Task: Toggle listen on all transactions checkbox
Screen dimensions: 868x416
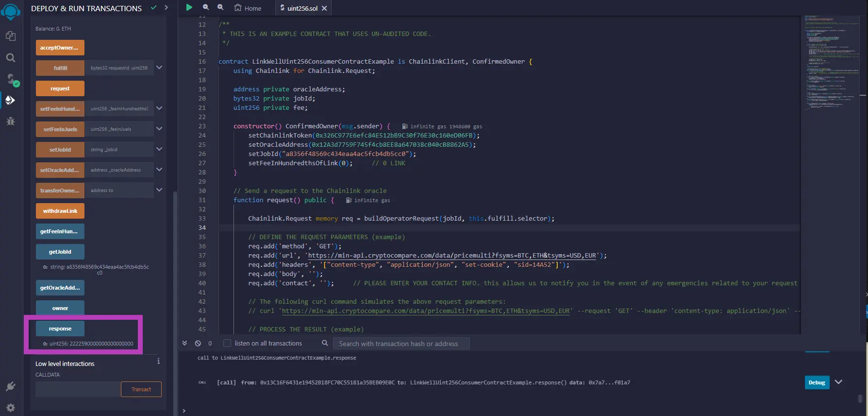Action: [227, 343]
